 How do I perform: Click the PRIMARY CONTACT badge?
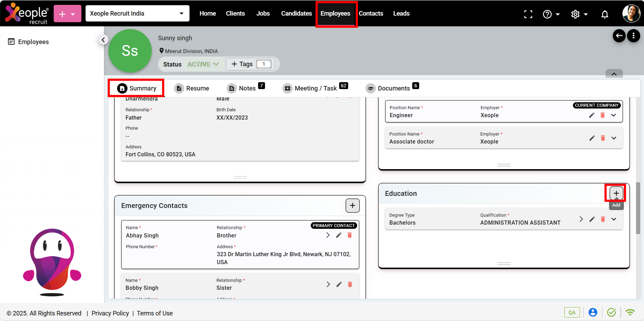click(x=334, y=226)
